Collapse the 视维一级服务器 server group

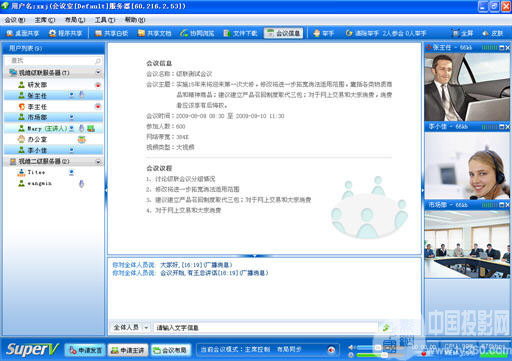click(x=98, y=72)
